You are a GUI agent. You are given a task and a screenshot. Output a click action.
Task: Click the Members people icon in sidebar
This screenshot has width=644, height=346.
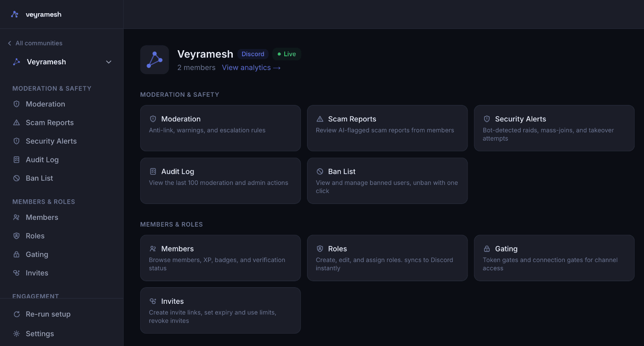[x=17, y=217]
